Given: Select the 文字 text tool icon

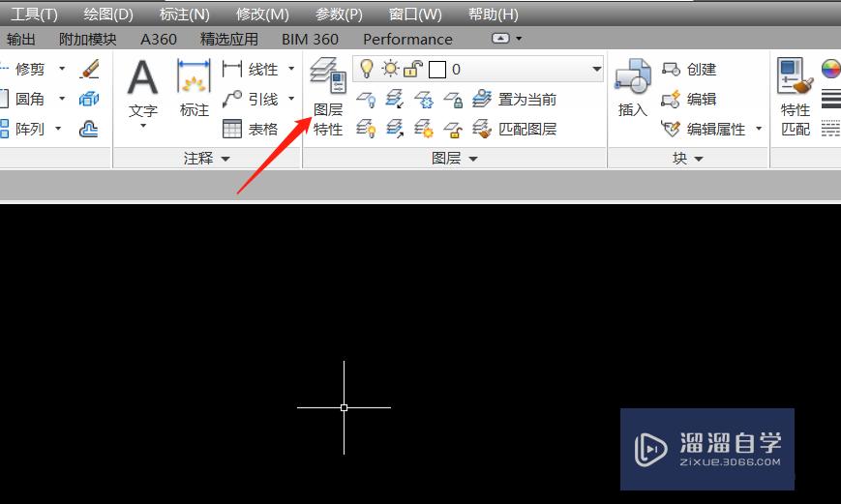Looking at the screenshot, I should click(142, 76).
